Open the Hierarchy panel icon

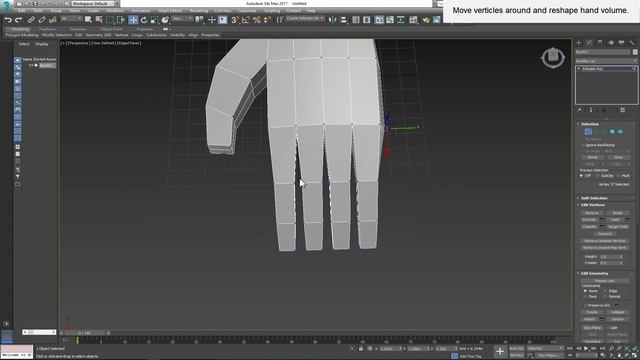pos(600,42)
